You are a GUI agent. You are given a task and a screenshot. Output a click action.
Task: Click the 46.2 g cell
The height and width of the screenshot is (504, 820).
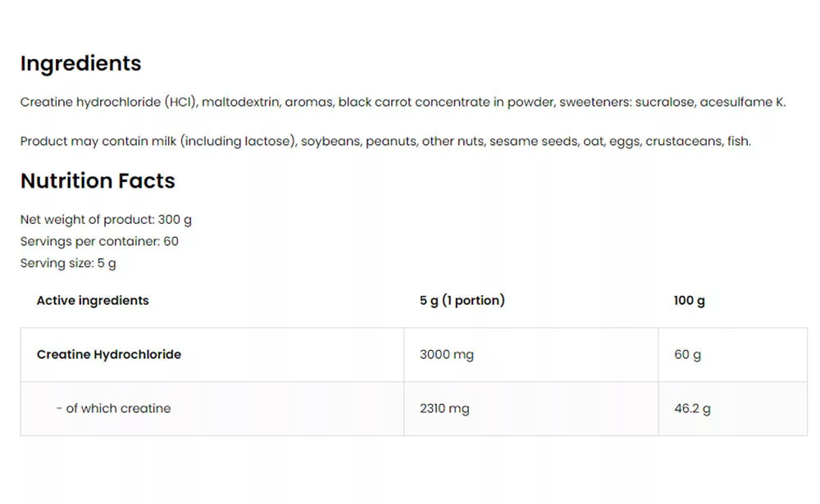(x=692, y=408)
